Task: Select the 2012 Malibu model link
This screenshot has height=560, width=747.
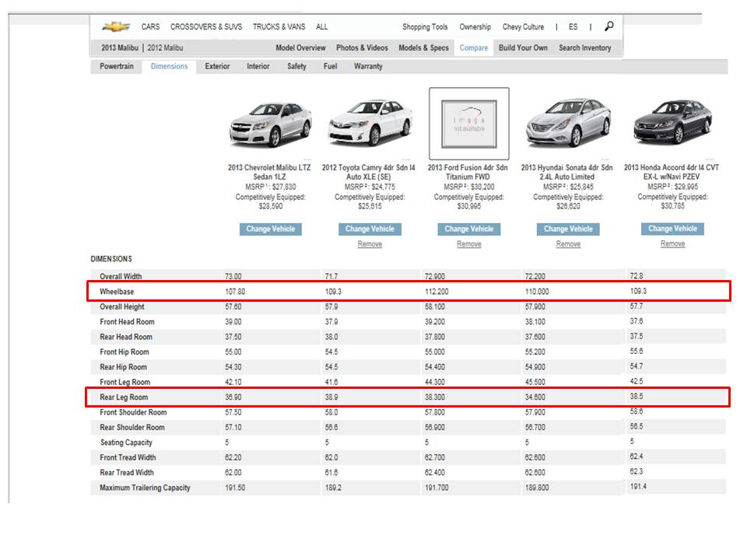Action: 165,48
